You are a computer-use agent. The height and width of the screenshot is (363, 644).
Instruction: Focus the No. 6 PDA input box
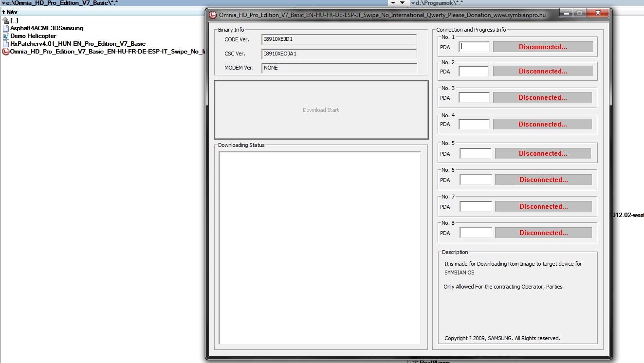[x=476, y=180]
